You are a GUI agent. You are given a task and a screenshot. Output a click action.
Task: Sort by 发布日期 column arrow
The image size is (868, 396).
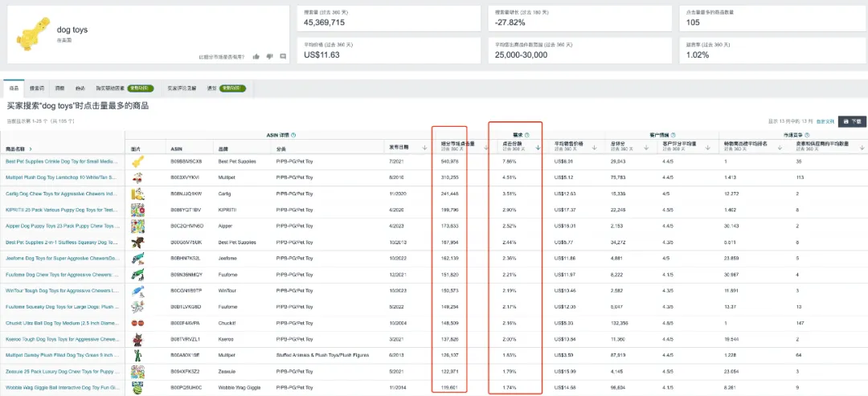click(424, 147)
